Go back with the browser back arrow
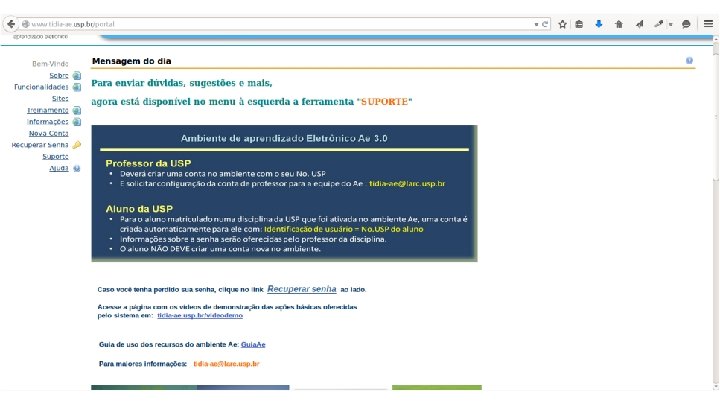 pyautogui.click(x=11, y=24)
